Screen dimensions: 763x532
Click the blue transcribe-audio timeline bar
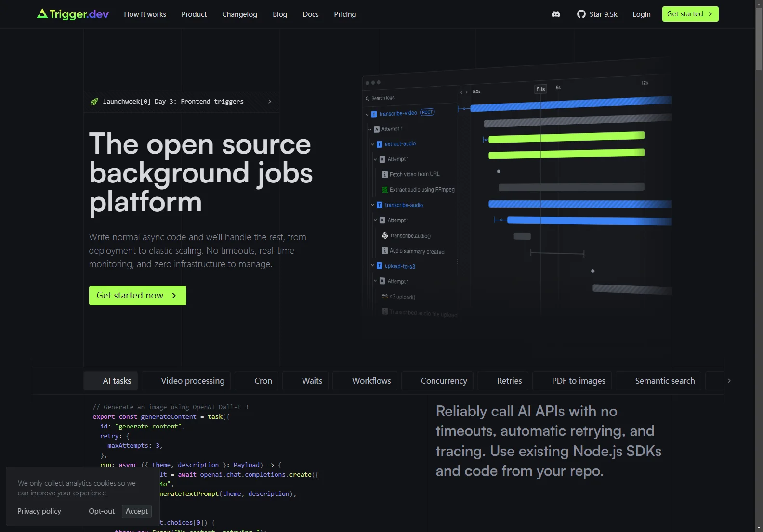coord(580,204)
